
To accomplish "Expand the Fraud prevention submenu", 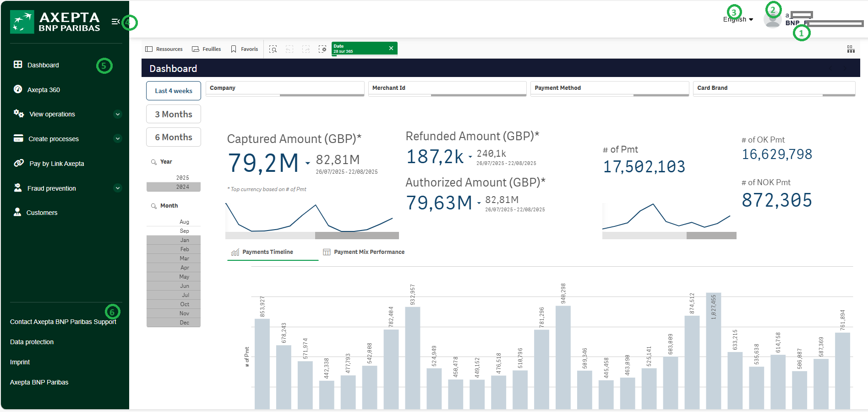I will (118, 188).
